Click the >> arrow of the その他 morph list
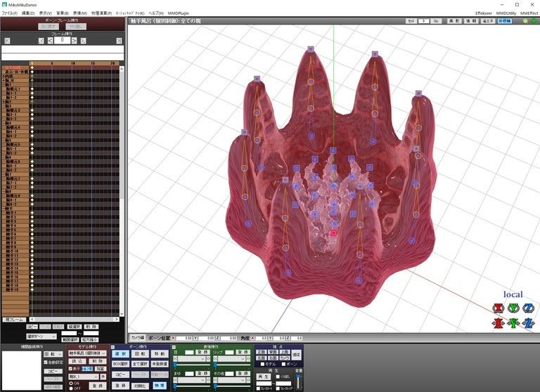The width and height of the screenshot is (540, 392). (x=247, y=380)
